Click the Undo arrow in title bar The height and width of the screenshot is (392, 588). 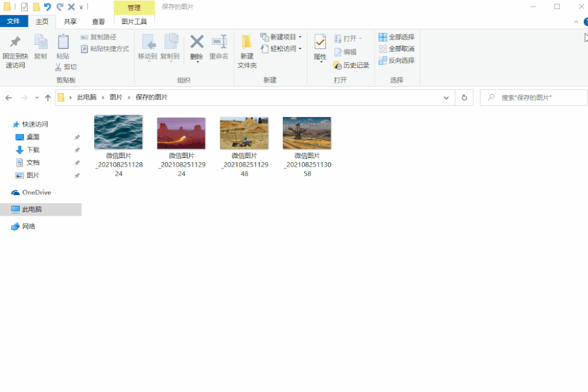click(47, 7)
